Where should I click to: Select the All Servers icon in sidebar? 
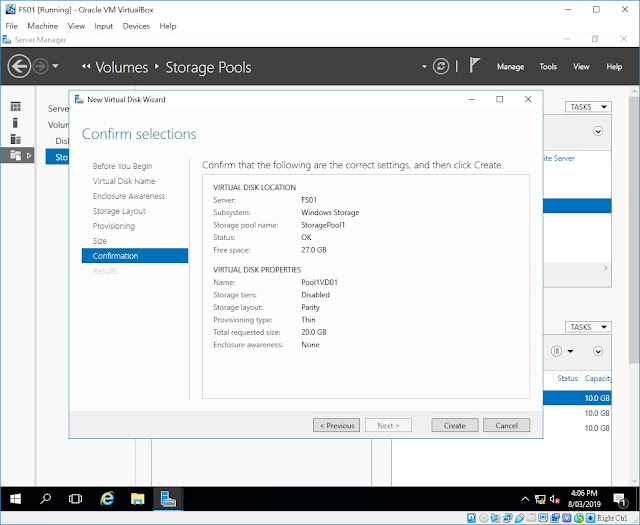16,139
